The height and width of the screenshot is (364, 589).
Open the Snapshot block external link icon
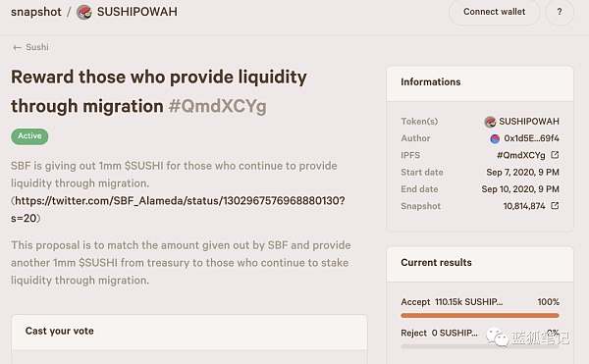click(555, 206)
